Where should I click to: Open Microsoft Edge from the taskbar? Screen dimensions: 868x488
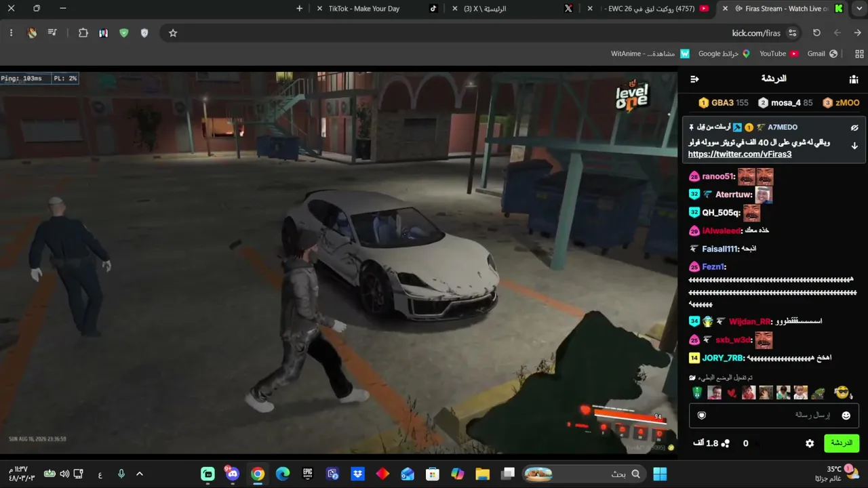(x=283, y=474)
